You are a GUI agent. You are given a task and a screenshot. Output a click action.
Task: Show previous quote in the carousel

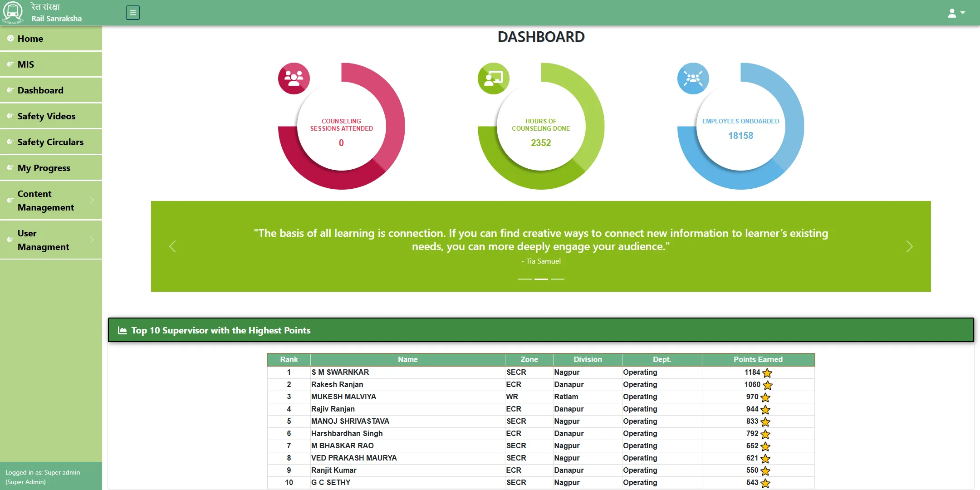pyautogui.click(x=172, y=246)
